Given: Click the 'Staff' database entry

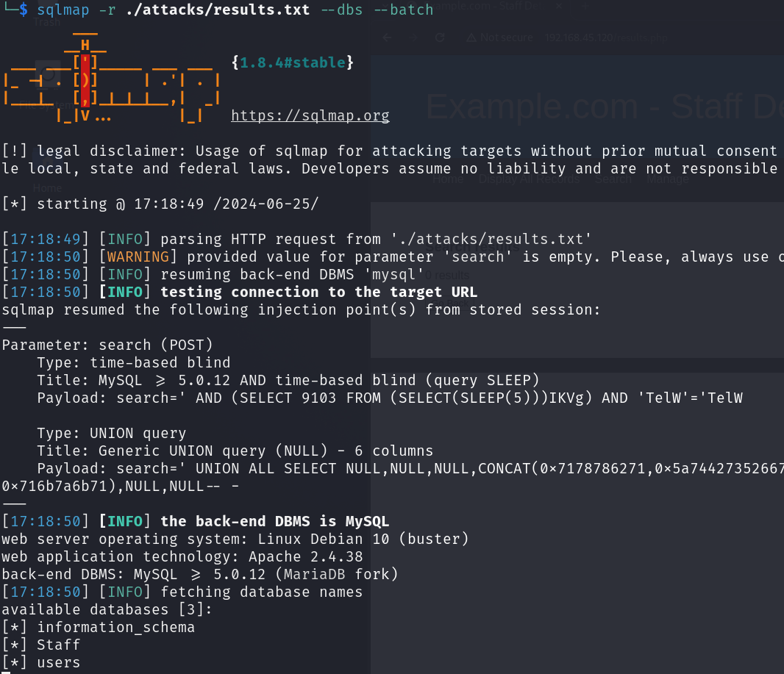Looking at the screenshot, I should (59, 645).
